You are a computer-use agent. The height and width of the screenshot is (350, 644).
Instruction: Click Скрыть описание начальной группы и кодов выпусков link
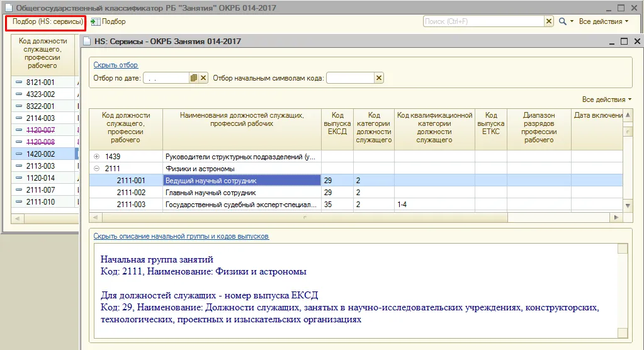point(181,236)
